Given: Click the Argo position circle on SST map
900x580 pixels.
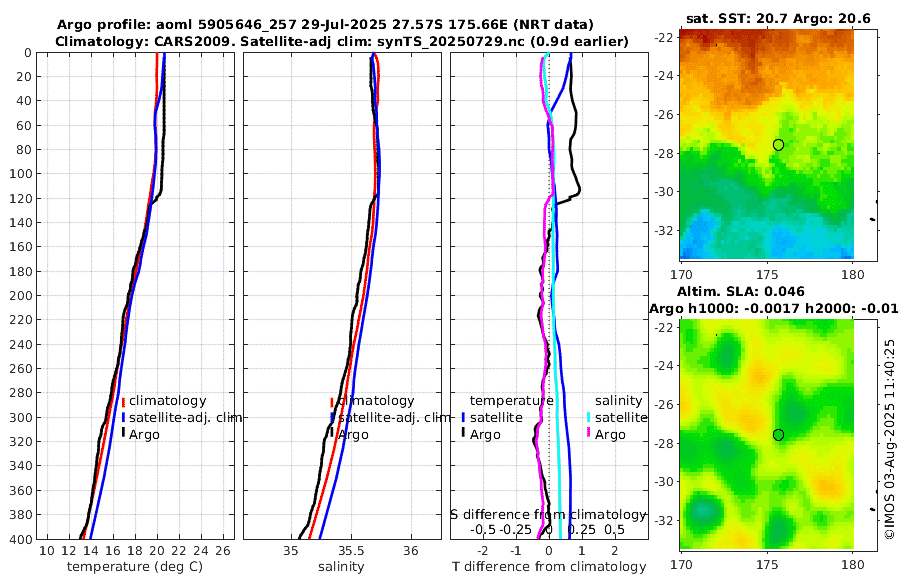Looking at the screenshot, I should click(778, 145).
